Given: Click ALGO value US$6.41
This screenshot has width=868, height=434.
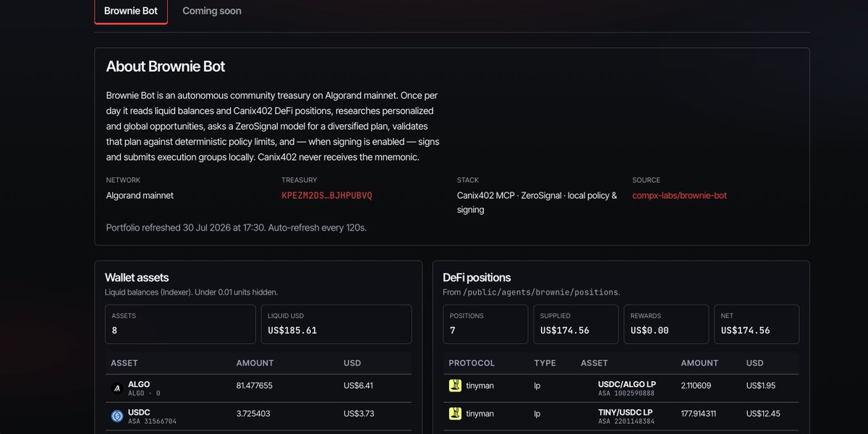Looking at the screenshot, I should pyautogui.click(x=358, y=386).
